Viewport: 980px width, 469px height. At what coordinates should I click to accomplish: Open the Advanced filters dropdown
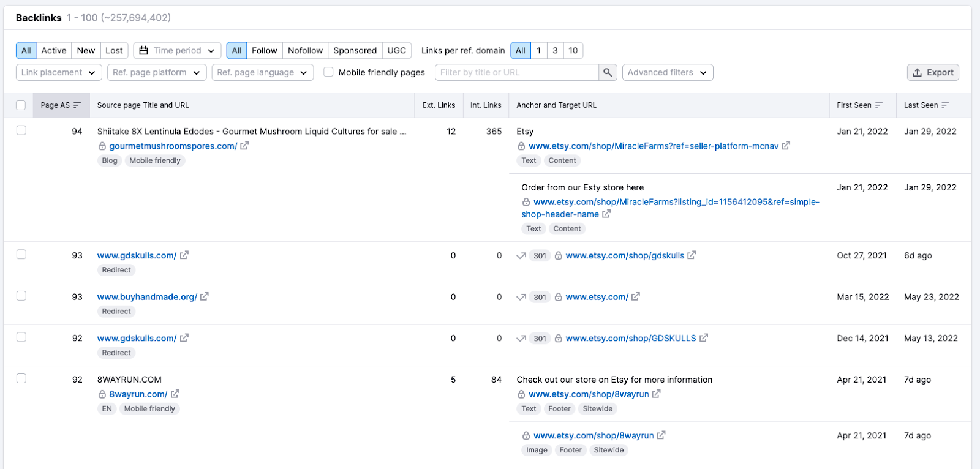point(668,72)
